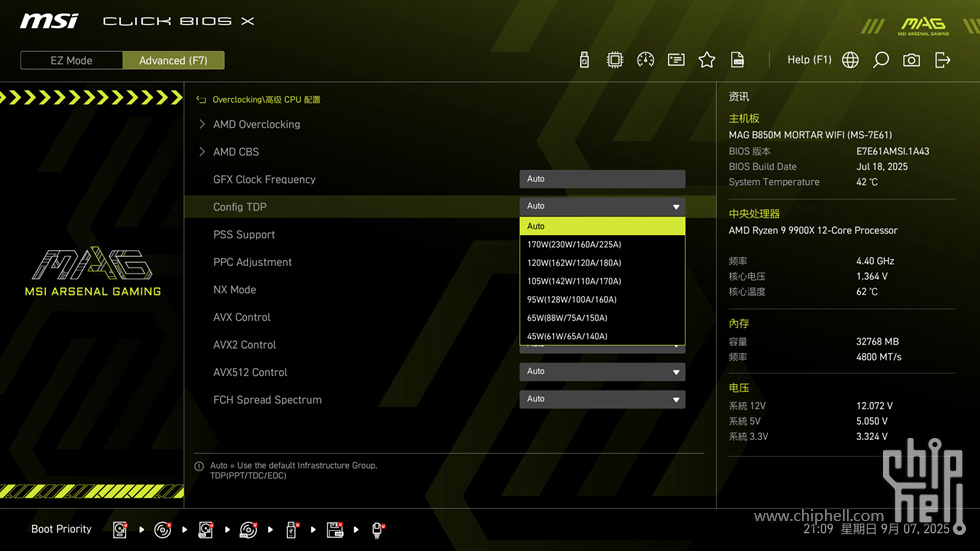This screenshot has width=980, height=551.
Task: Click the BIOS version E7E61AMSI.1A43
Action: click(892, 151)
